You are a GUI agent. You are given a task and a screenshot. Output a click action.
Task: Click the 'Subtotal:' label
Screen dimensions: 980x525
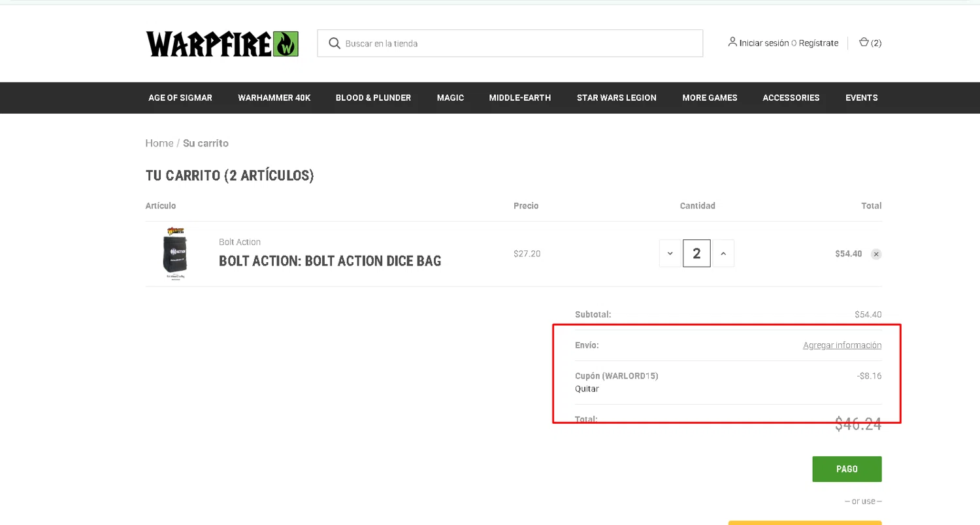tap(593, 314)
